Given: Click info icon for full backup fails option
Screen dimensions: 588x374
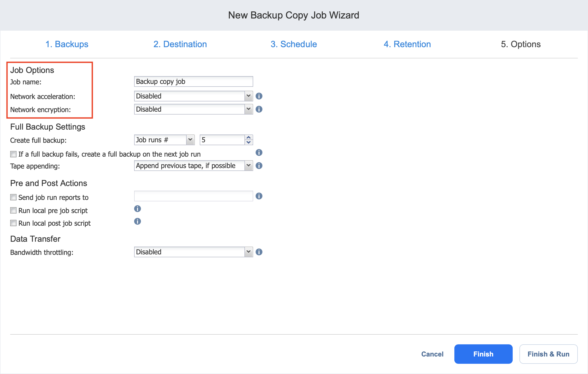Looking at the screenshot, I should click(x=259, y=153).
